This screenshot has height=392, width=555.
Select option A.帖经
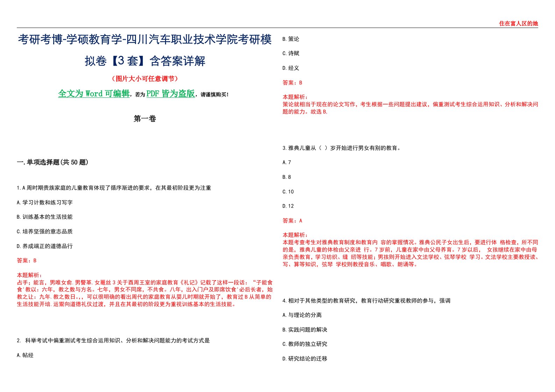[x=25, y=355]
